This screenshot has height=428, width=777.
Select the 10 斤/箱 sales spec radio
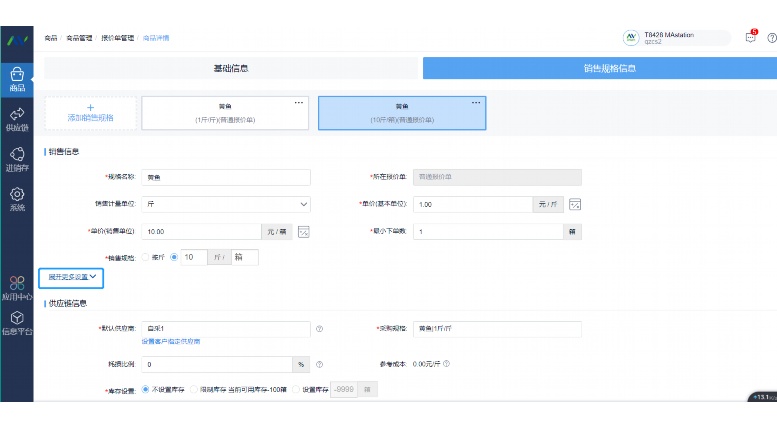tap(174, 257)
